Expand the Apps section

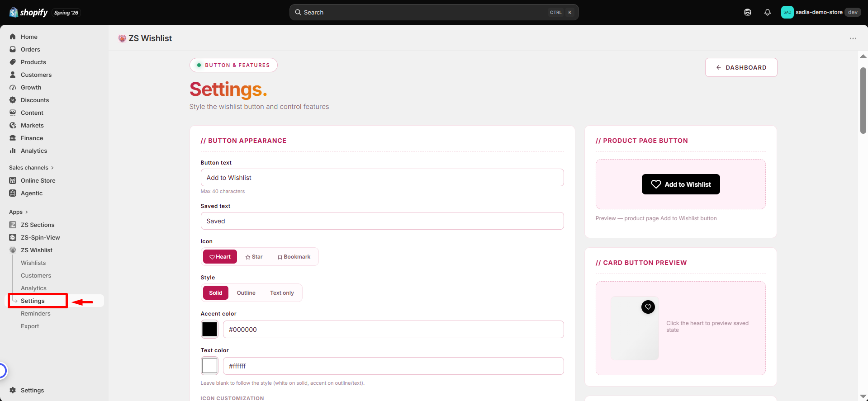point(19,212)
